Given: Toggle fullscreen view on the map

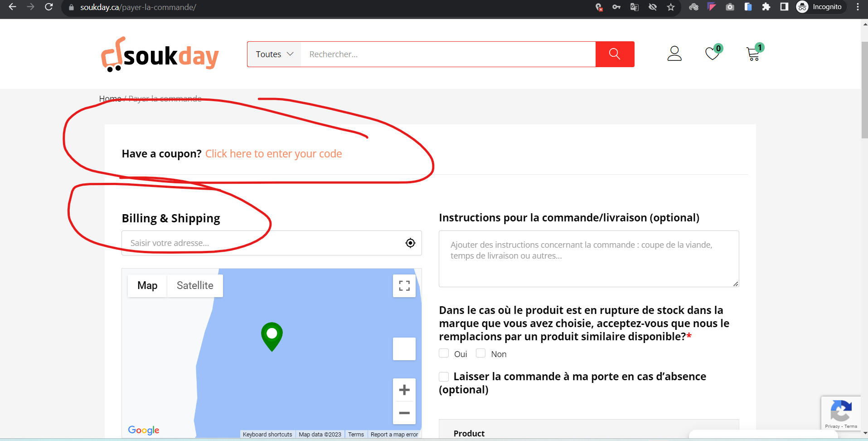Looking at the screenshot, I should point(404,286).
